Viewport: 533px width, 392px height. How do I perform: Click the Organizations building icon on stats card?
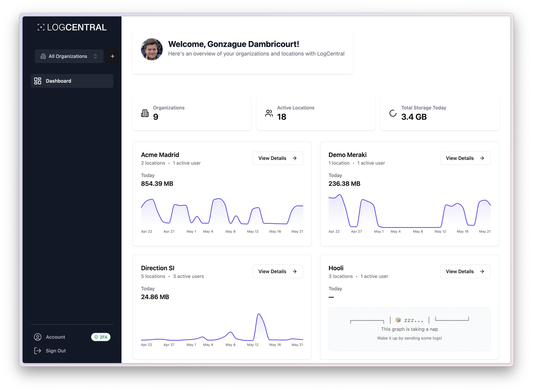[145, 113]
